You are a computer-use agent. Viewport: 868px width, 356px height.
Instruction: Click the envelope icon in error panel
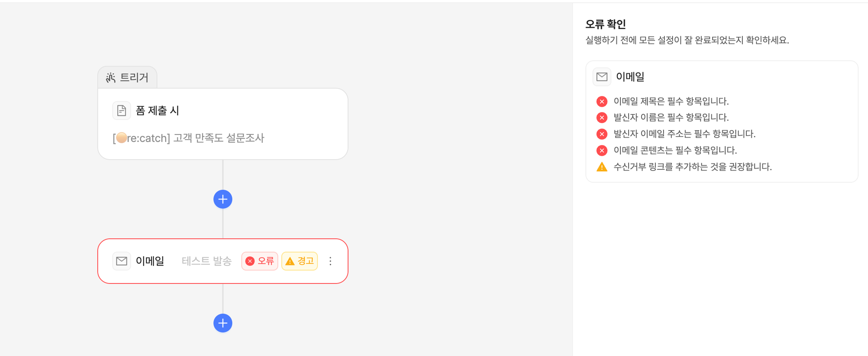click(602, 77)
